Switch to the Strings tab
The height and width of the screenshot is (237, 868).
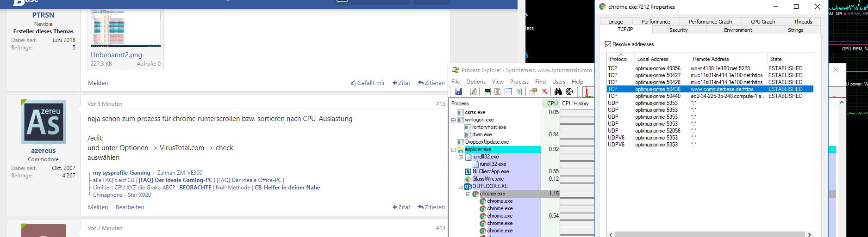pos(795,30)
